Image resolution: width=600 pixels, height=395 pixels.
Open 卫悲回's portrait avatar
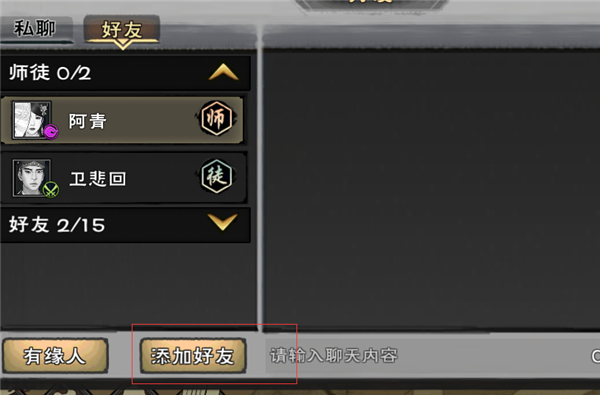click(32, 178)
